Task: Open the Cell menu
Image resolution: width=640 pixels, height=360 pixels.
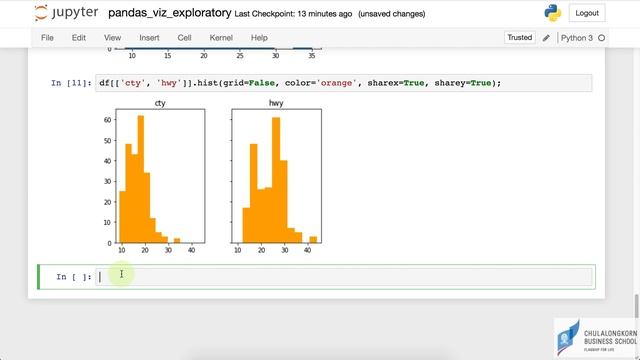Action: pos(184,38)
